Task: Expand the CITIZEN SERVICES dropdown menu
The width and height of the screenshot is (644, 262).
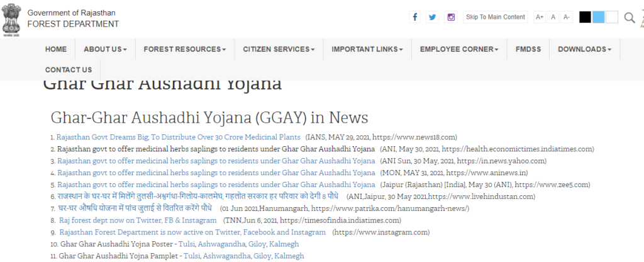Action: click(279, 49)
